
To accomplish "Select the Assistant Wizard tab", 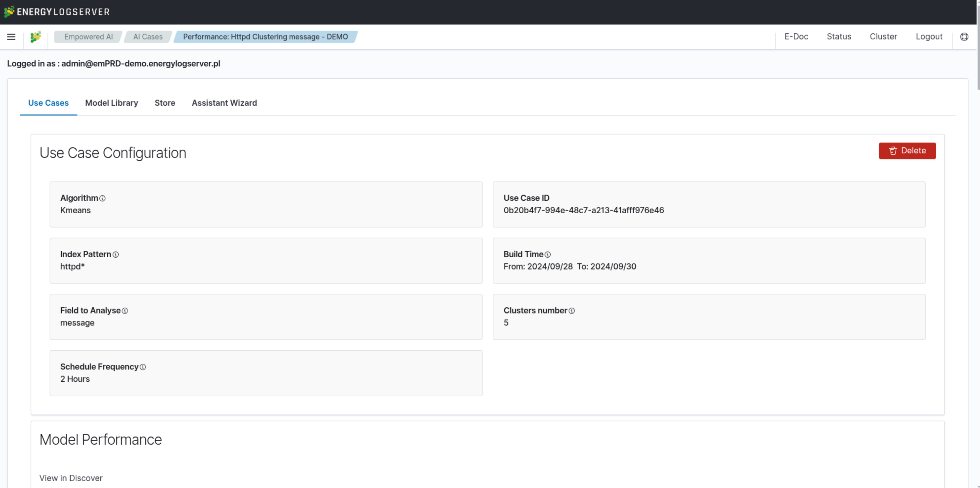I will [224, 103].
